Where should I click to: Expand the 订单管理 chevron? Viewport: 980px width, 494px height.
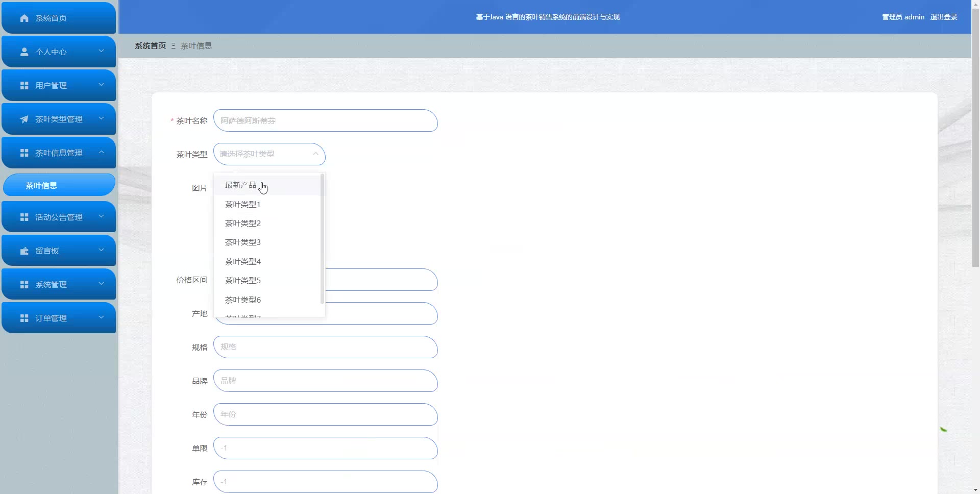101,317
